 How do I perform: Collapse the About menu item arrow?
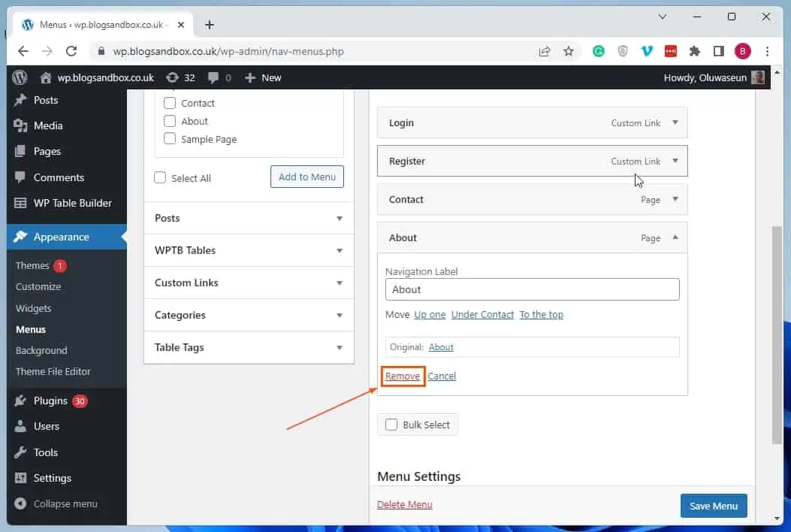tap(675, 237)
